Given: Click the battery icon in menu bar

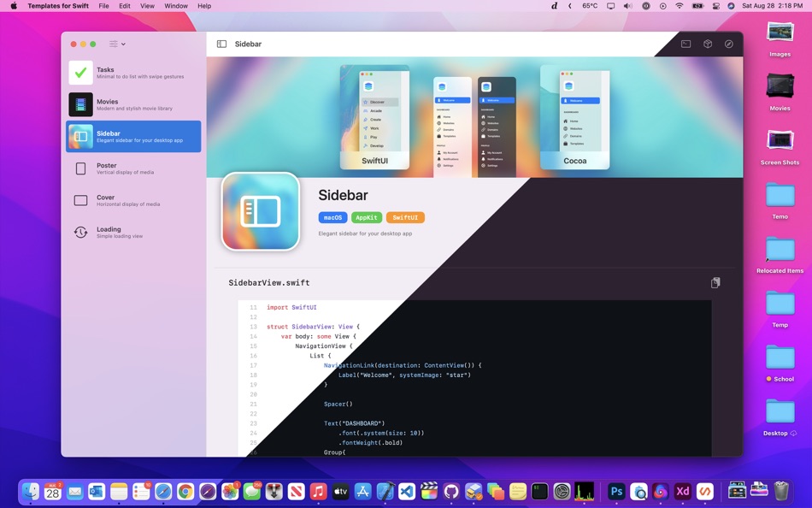Looking at the screenshot, I should (x=697, y=6).
